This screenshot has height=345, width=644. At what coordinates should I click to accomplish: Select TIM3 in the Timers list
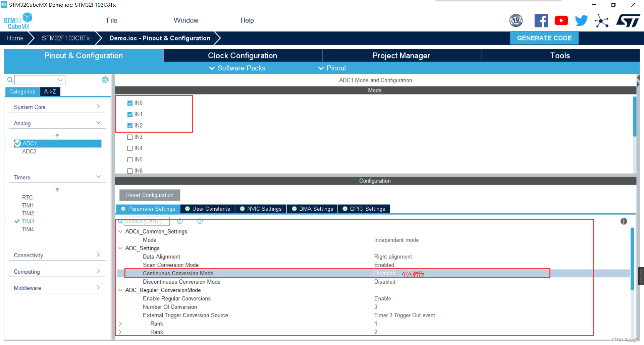point(28,221)
